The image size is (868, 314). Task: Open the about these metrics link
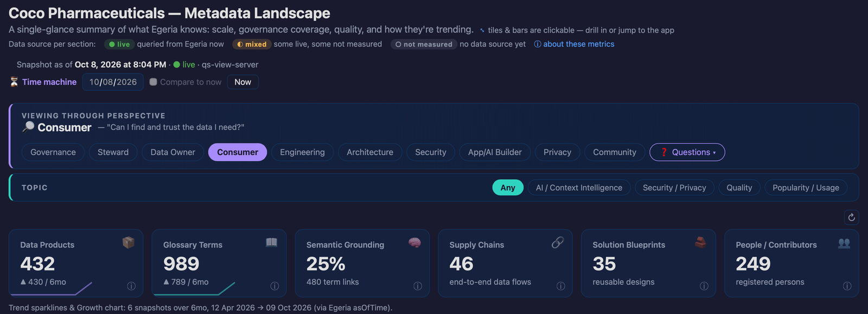tap(575, 44)
